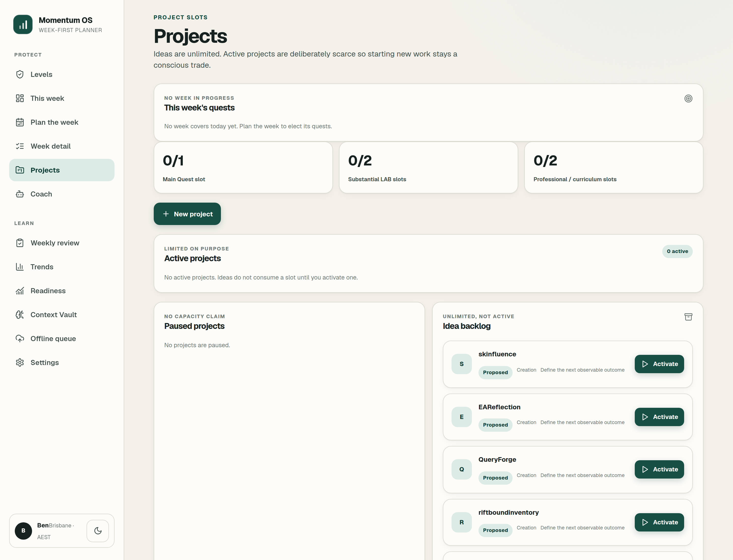
Task: Click the Projects folder icon in sidebar
Action: click(x=20, y=170)
